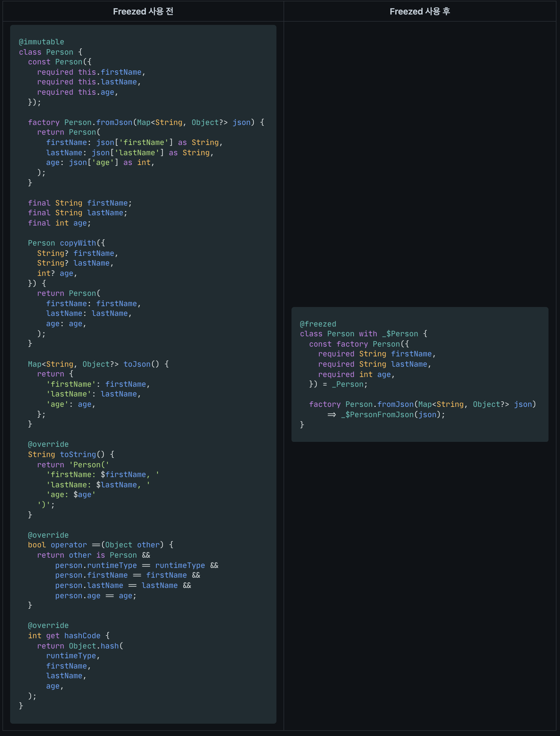This screenshot has width=560, height=736.
Task: Click the 'Freezed 사용 후' column header
Action: pos(420,12)
